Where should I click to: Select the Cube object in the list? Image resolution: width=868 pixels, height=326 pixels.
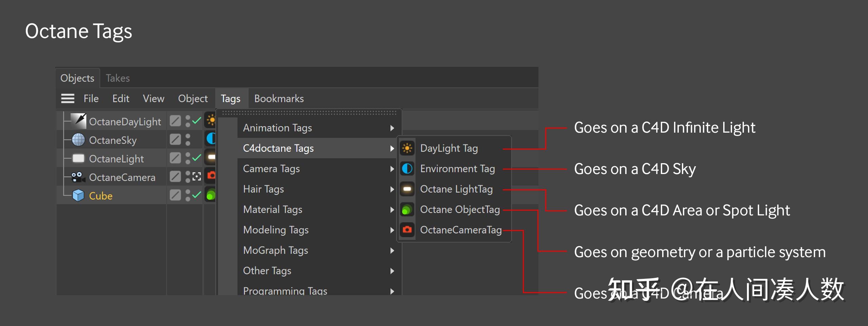pos(101,196)
